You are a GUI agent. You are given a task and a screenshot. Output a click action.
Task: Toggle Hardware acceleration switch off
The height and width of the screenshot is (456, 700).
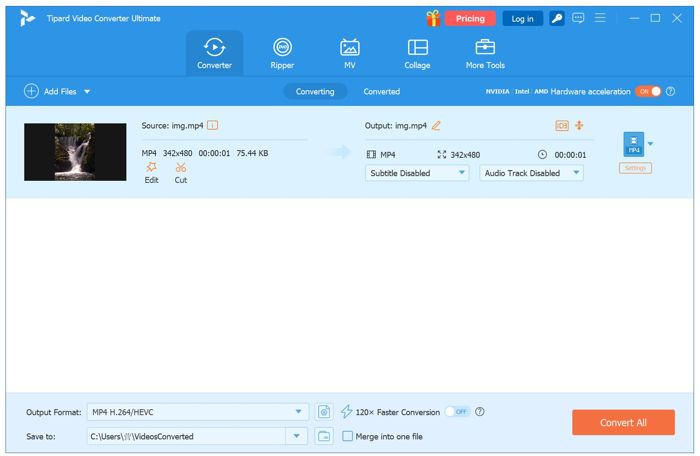(x=648, y=91)
